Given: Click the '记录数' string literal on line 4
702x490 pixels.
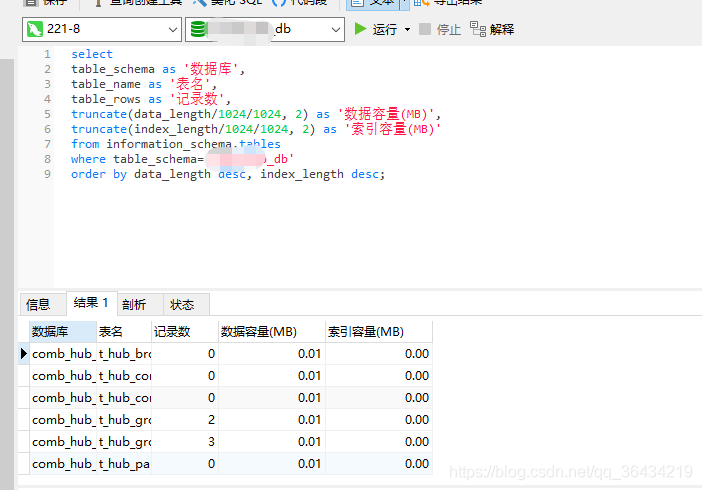Looking at the screenshot, I should pyautogui.click(x=197, y=99).
